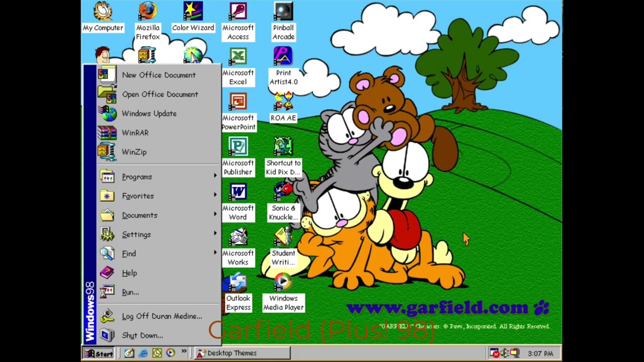
Task: Switch to Desktop Themes taskbar button
Action: pos(242,353)
